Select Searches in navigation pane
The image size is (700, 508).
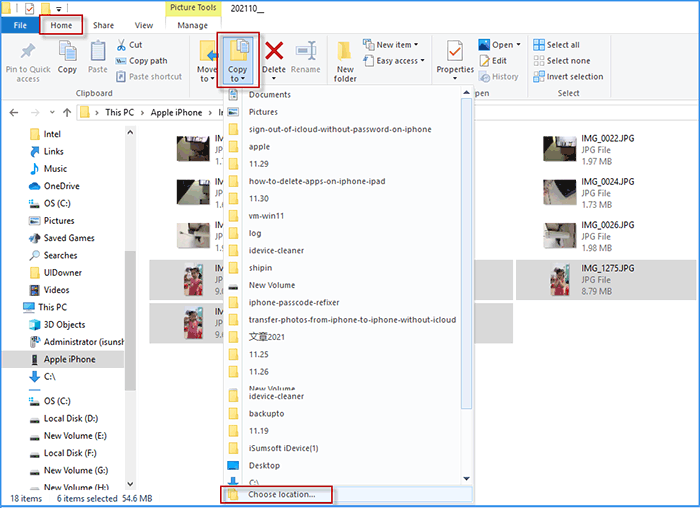click(x=60, y=255)
